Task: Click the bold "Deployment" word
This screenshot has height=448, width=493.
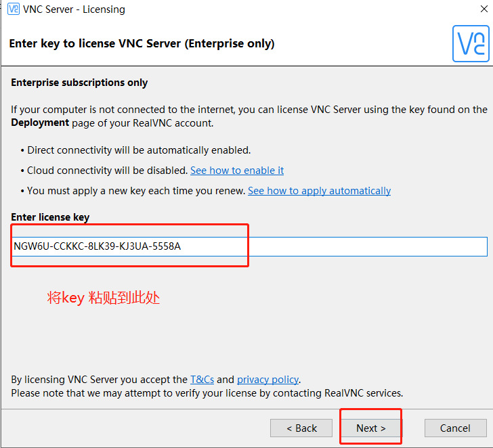Action: [40, 122]
